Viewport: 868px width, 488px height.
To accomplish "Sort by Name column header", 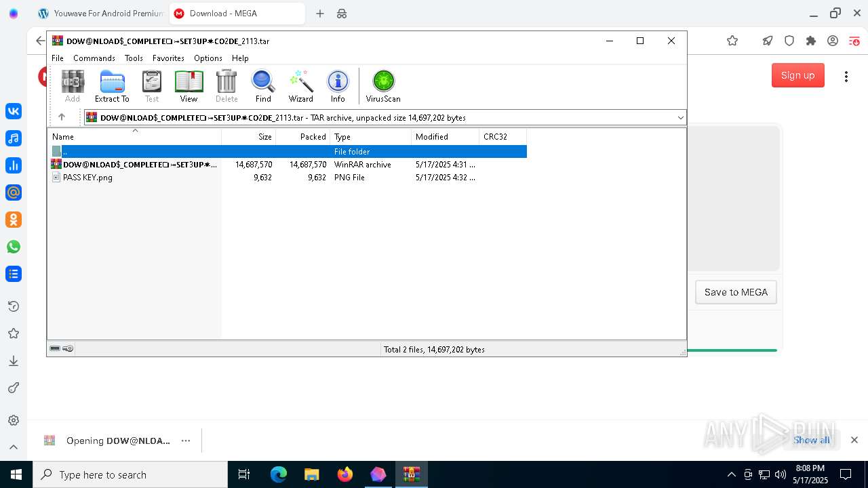I will coord(134,137).
